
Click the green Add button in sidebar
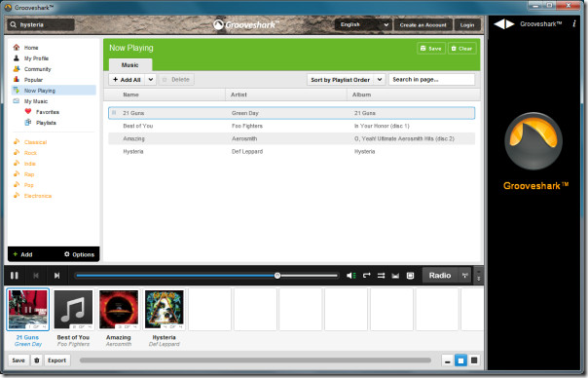pyautogui.click(x=22, y=254)
